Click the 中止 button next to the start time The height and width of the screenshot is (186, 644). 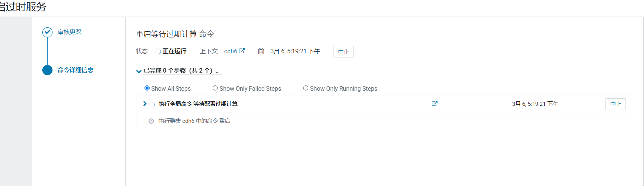click(343, 52)
